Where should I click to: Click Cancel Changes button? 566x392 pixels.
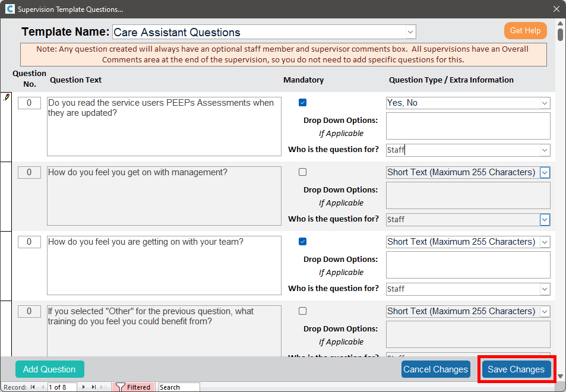pos(435,369)
